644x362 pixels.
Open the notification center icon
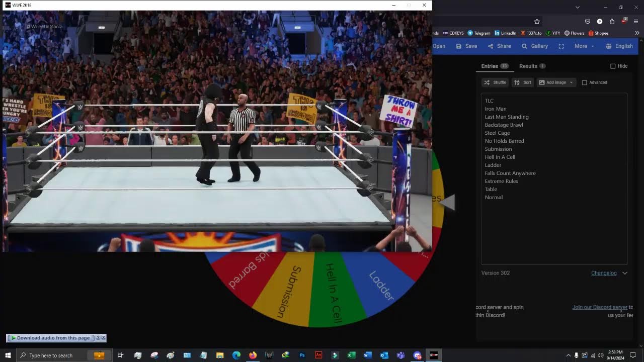(633, 355)
